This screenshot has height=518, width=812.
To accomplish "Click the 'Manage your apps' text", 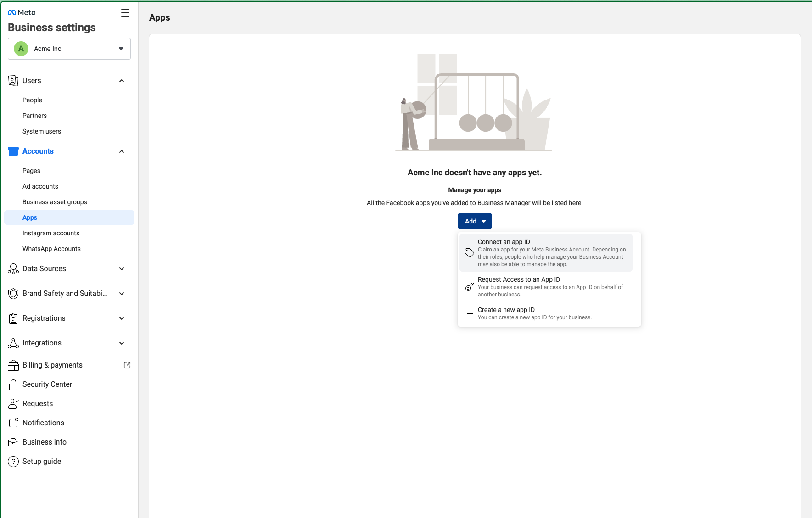I will (475, 190).
